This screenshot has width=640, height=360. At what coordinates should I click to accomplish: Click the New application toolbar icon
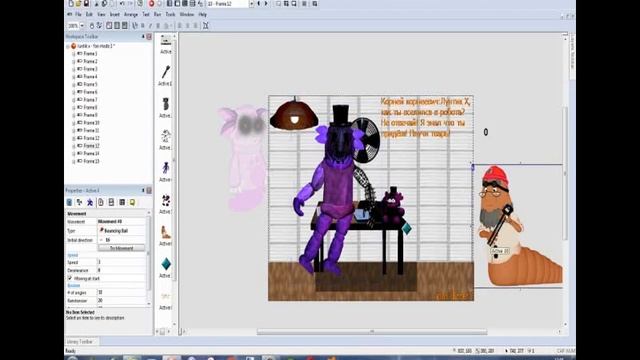[x=71, y=4]
